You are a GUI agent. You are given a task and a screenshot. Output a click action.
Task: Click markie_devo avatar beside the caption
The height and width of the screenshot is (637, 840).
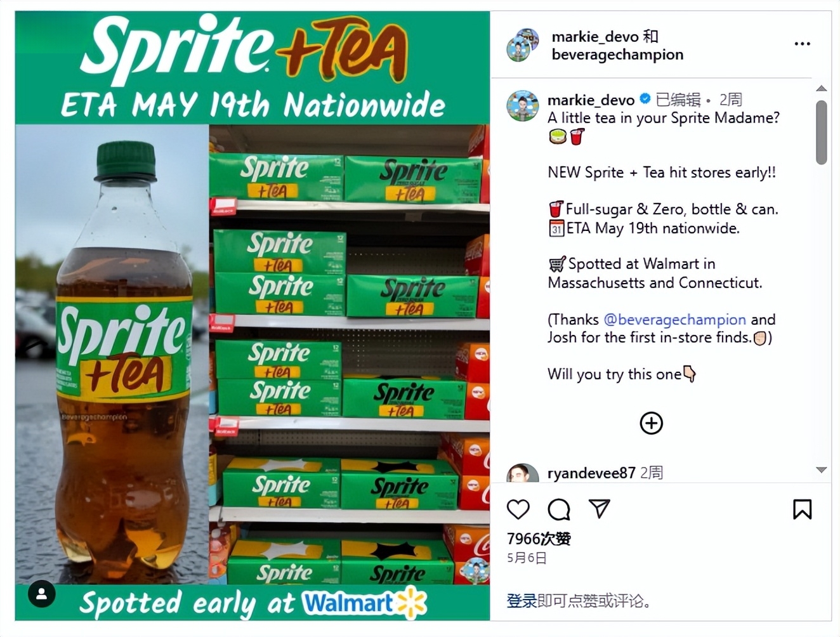pyautogui.click(x=523, y=105)
